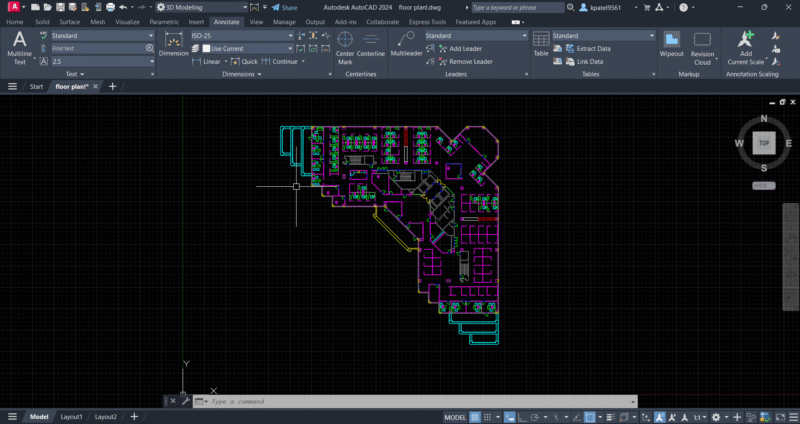Screen dimensions: 800x424
Task: Open the annotation scale 1:1 dropdown
Action: [x=698, y=417]
